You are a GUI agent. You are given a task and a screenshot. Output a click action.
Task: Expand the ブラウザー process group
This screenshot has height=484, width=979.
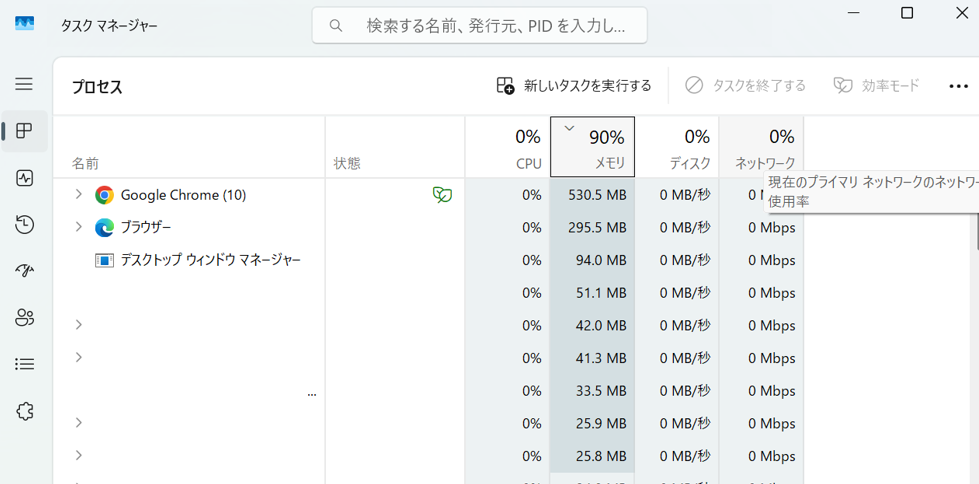(78, 227)
